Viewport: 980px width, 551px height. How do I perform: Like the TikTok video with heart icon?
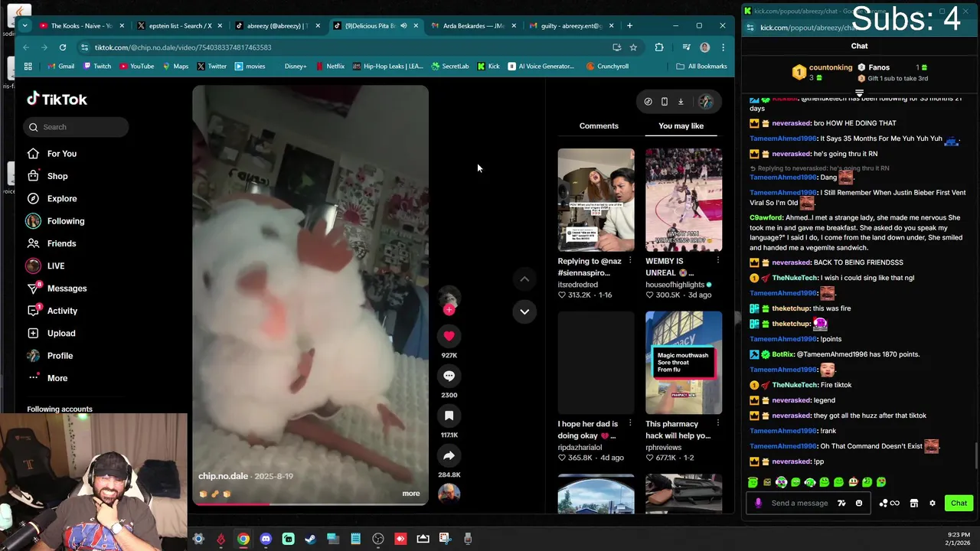[449, 336]
